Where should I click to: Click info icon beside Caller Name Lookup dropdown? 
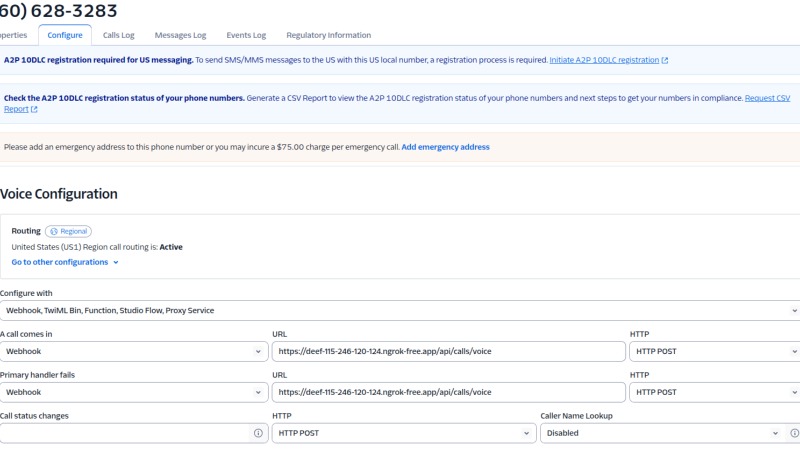pos(793,433)
